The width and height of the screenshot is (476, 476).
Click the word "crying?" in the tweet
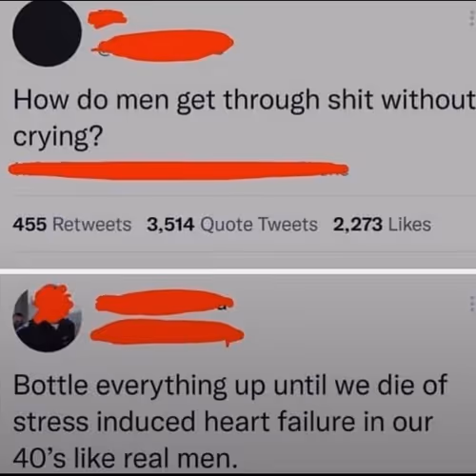[58, 137]
